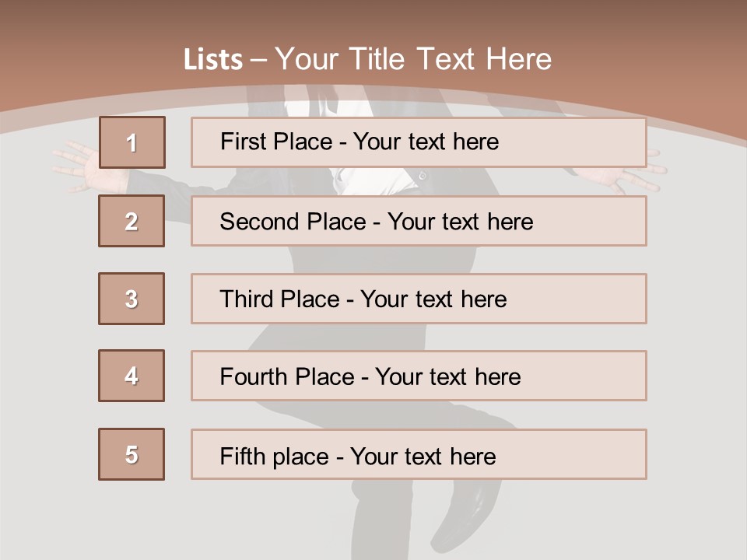Image resolution: width=747 pixels, height=560 pixels.
Task: Click the empty grey area below row 5
Action: pos(195,521)
